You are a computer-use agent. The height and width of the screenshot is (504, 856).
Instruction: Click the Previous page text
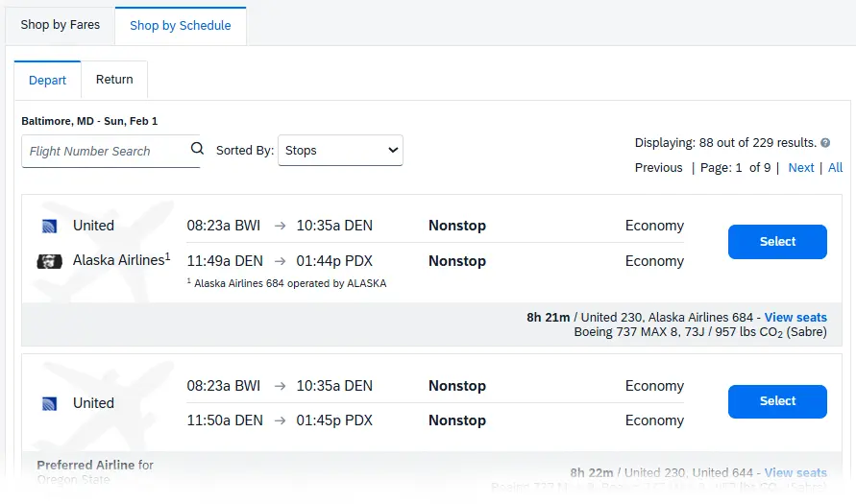(658, 167)
